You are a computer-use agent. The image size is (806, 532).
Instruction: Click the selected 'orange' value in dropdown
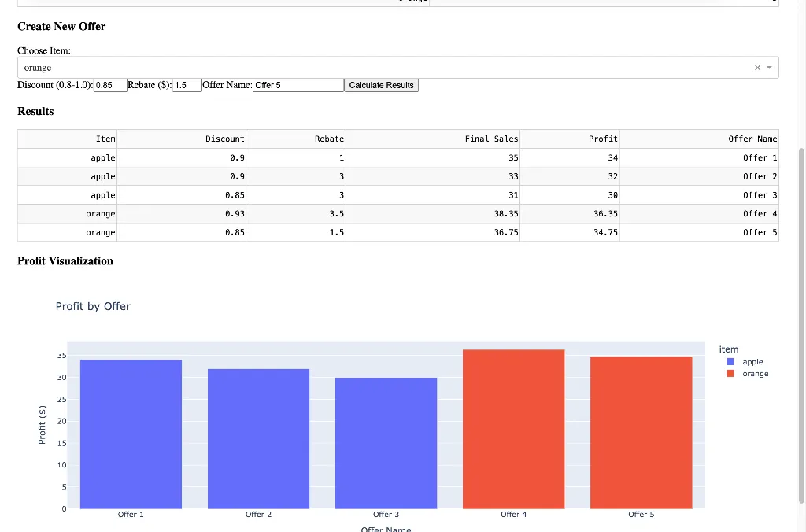tap(38, 68)
